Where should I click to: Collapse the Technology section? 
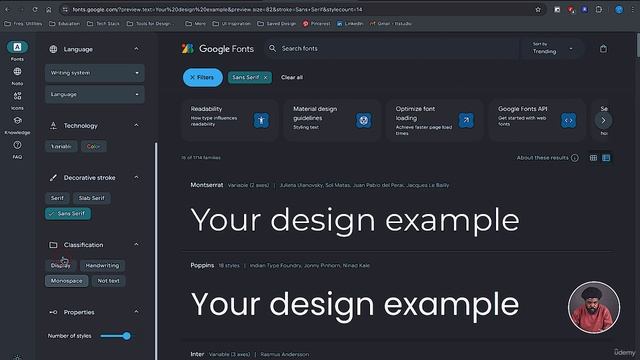(136, 125)
